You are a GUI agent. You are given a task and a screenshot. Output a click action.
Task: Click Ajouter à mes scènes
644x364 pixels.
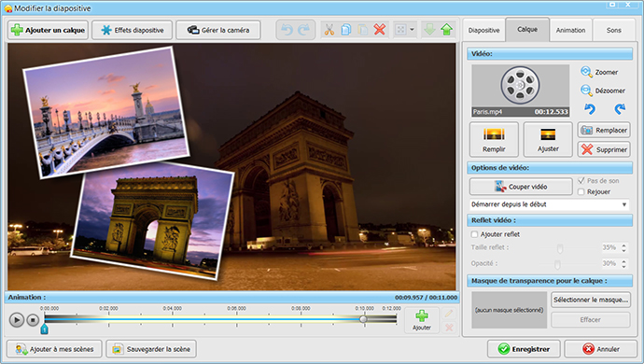pos(54,349)
